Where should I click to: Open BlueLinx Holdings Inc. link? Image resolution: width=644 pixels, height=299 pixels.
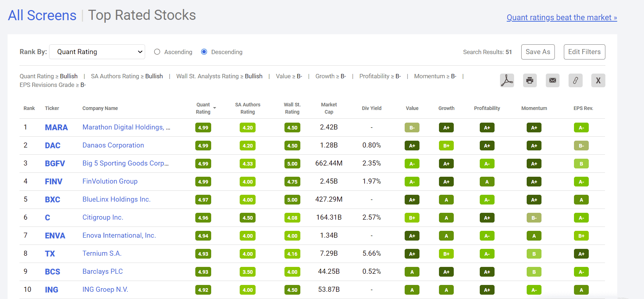tap(116, 199)
